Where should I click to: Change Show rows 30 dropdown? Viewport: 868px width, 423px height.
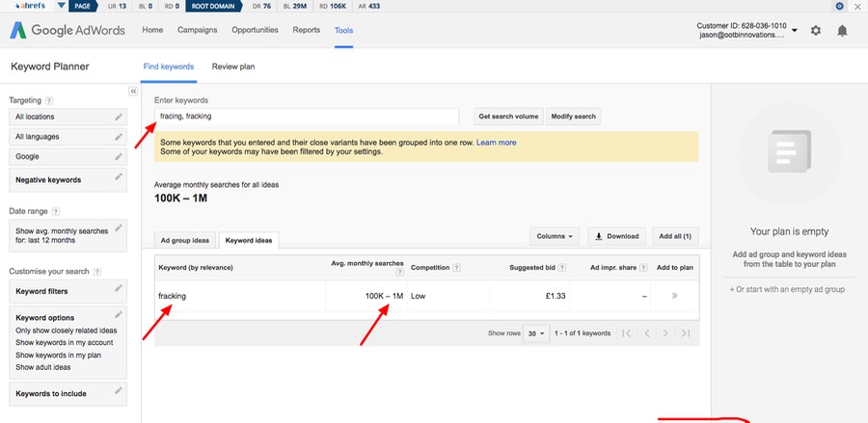point(536,333)
